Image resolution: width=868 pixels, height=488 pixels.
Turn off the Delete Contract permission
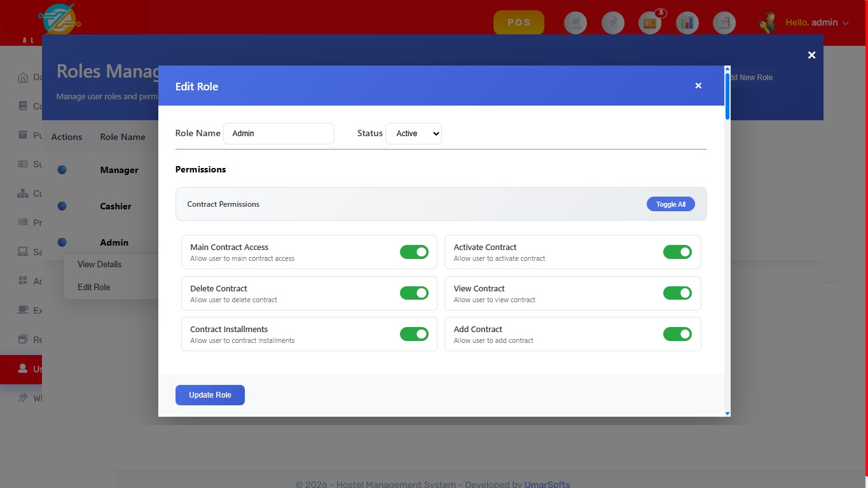click(414, 293)
